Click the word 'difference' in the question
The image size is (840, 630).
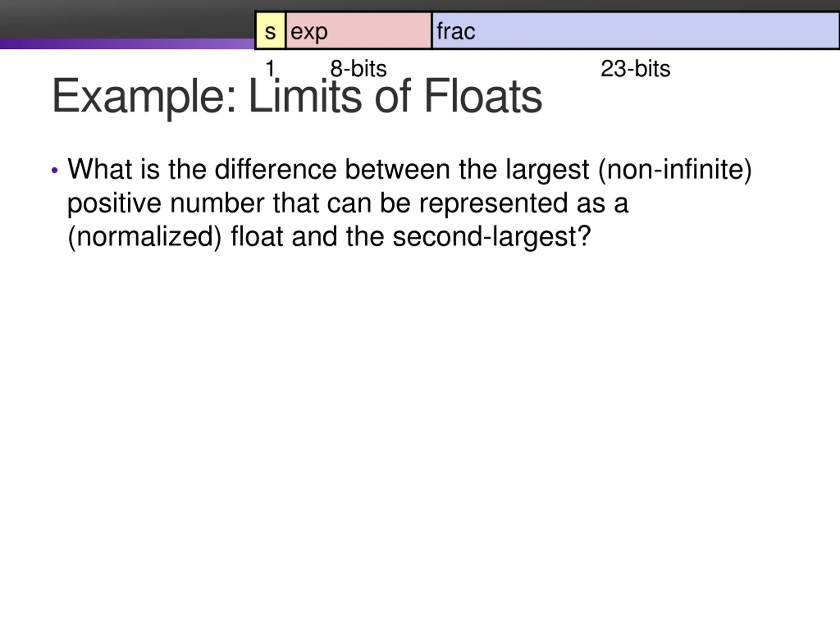click(276, 169)
